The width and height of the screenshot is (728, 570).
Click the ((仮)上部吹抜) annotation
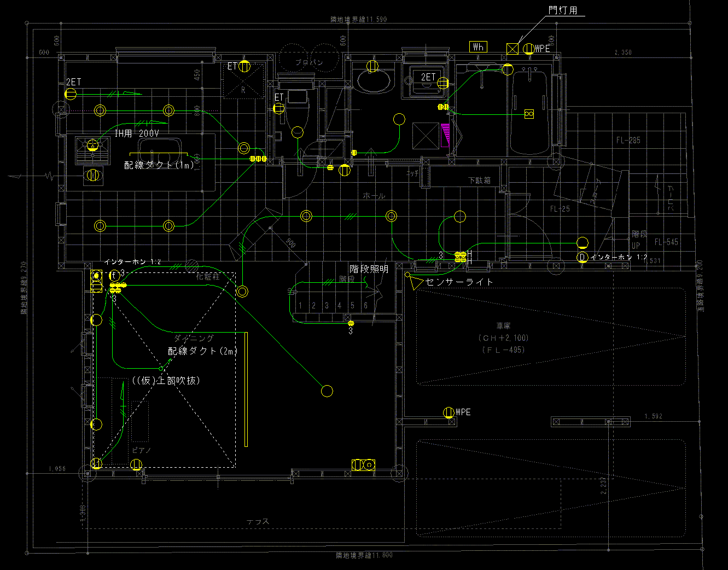tap(166, 380)
